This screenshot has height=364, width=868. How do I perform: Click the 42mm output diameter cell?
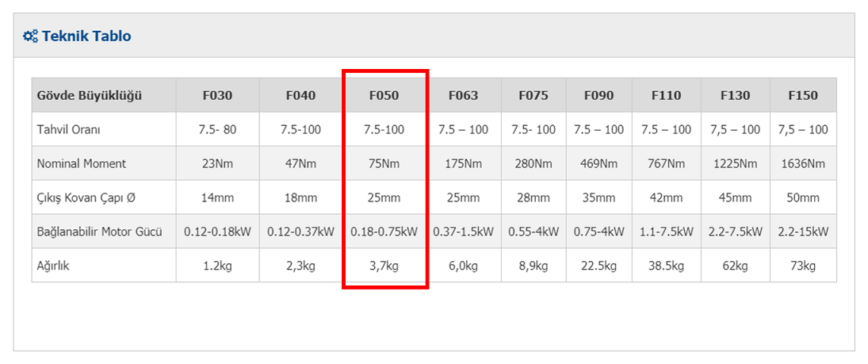[667, 197]
